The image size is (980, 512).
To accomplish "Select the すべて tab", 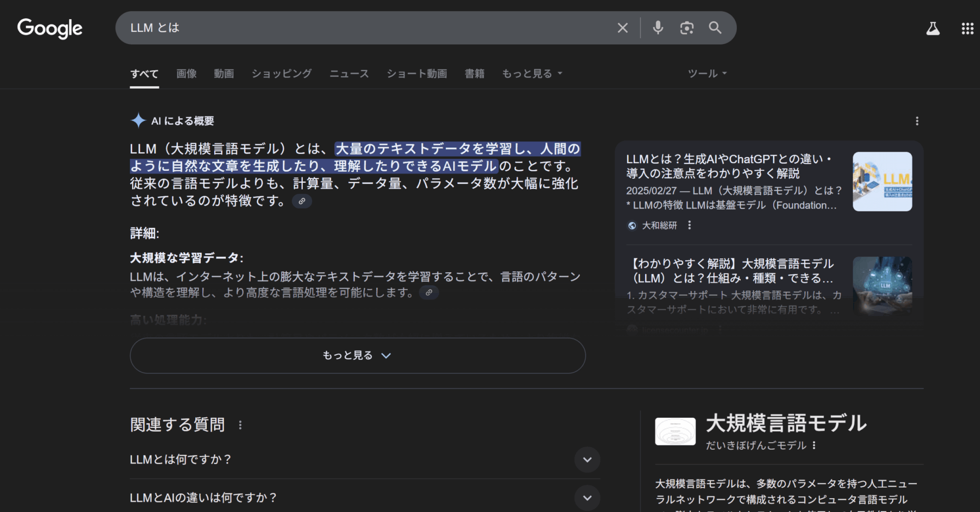I will point(144,74).
